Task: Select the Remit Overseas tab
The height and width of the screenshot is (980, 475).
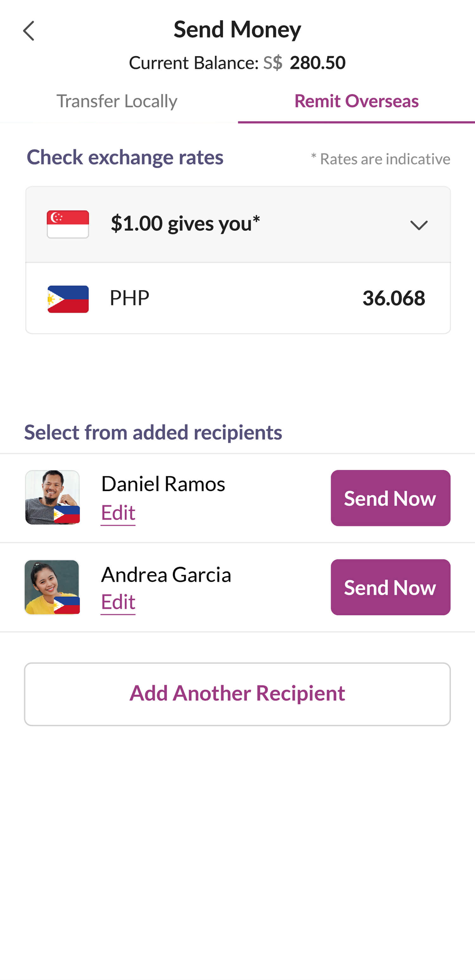Action: pyautogui.click(x=356, y=101)
